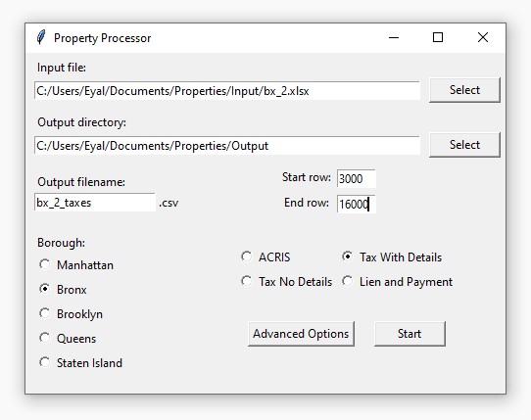The width and height of the screenshot is (531, 420).
Task: Click Select button for output directory
Action: [x=464, y=145]
